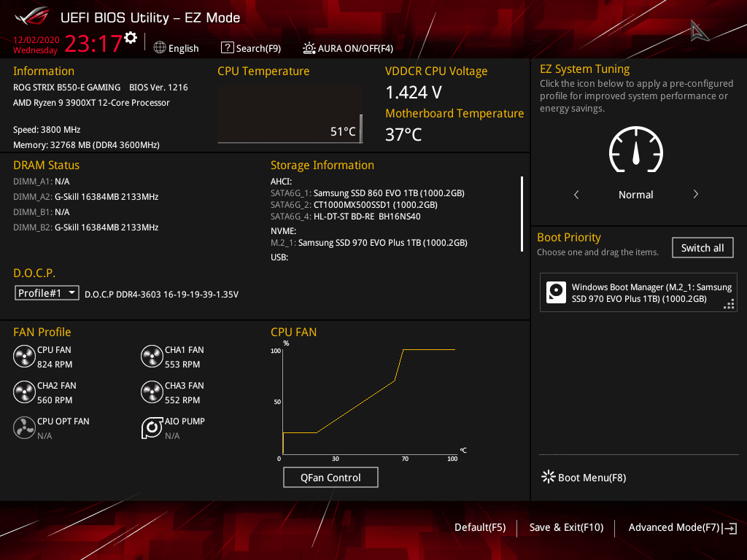Click DIMM_B2 G-Skill 16384MB entry
747x560 pixels.
click(x=86, y=227)
